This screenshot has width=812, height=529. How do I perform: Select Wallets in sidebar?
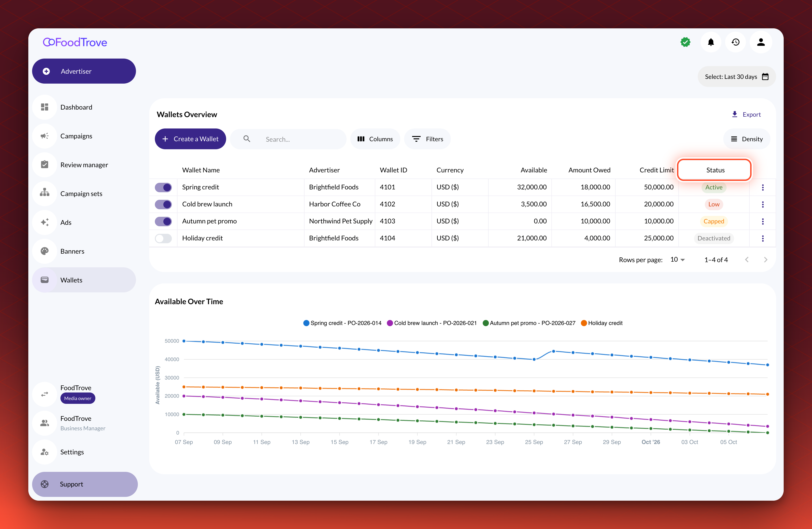84,280
